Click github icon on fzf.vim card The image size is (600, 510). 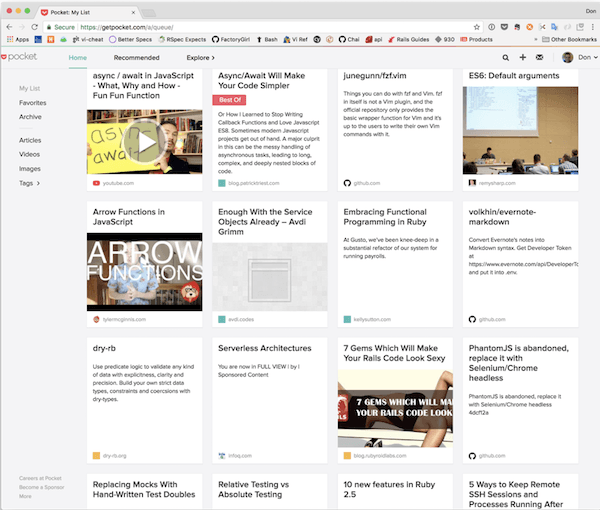click(347, 183)
